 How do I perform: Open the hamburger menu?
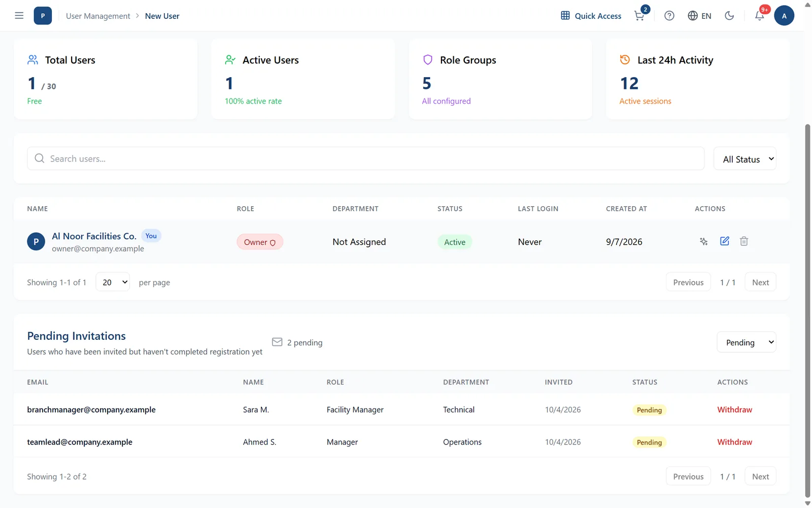point(19,16)
